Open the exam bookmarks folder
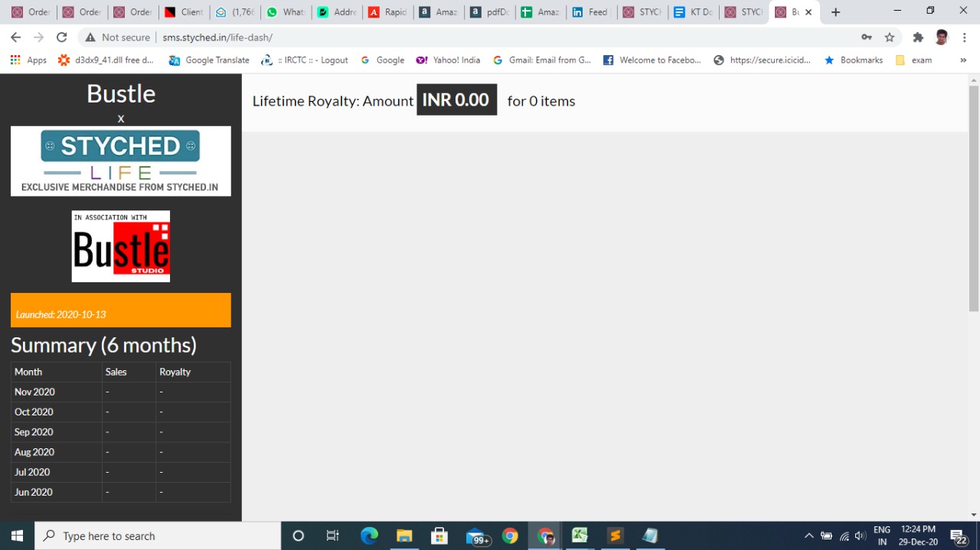The width and height of the screenshot is (980, 550). tap(913, 60)
